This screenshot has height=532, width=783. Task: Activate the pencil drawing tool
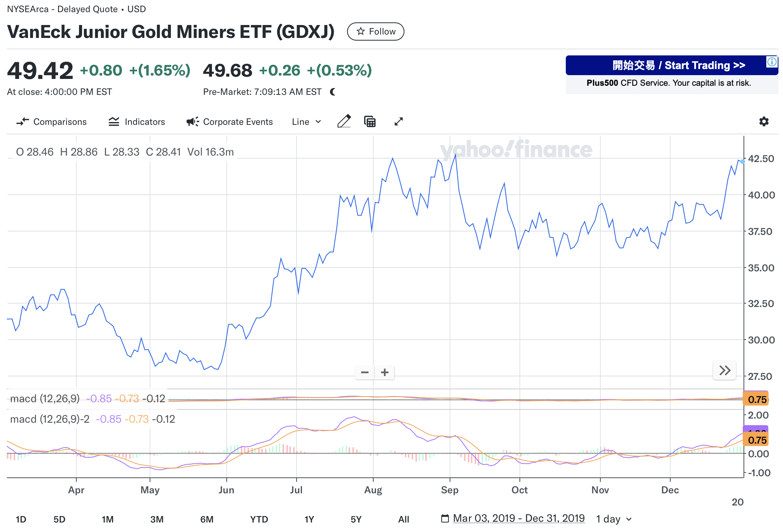tap(344, 121)
